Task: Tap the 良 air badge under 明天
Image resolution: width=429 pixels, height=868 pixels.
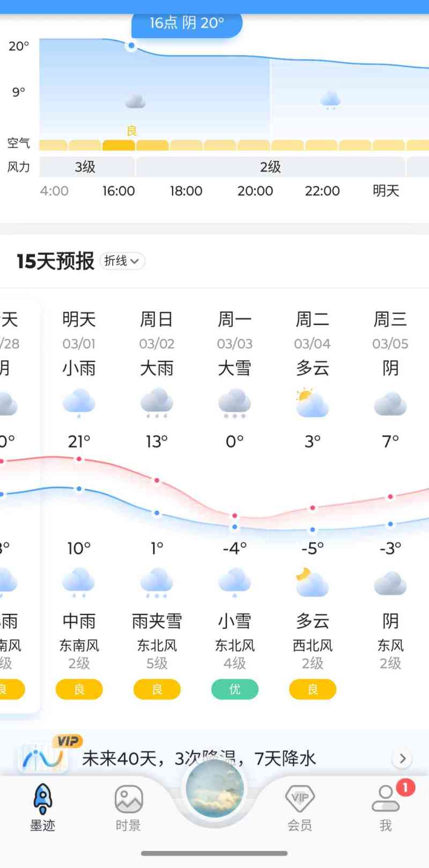Action: click(x=79, y=689)
